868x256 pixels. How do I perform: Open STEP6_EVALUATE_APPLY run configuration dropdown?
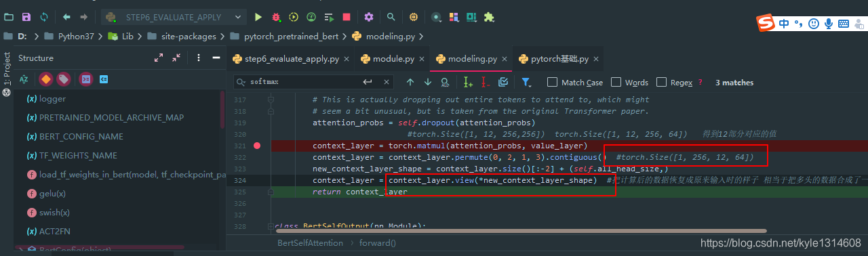pyautogui.click(x=174, y=16)
